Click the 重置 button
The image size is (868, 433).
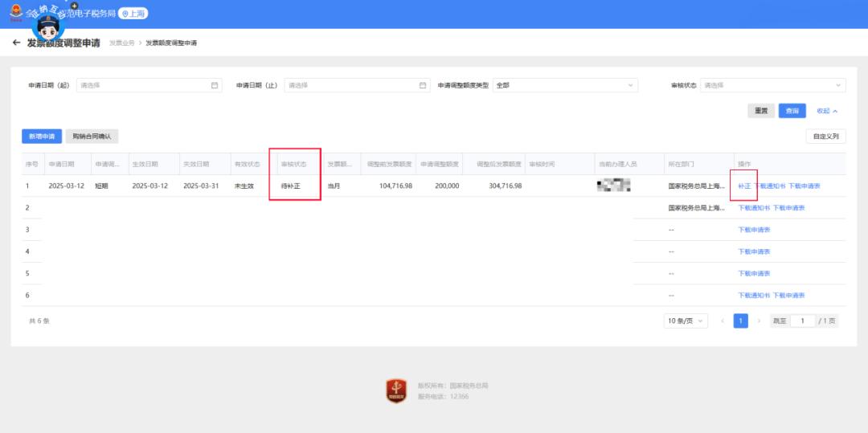point(761,111)
